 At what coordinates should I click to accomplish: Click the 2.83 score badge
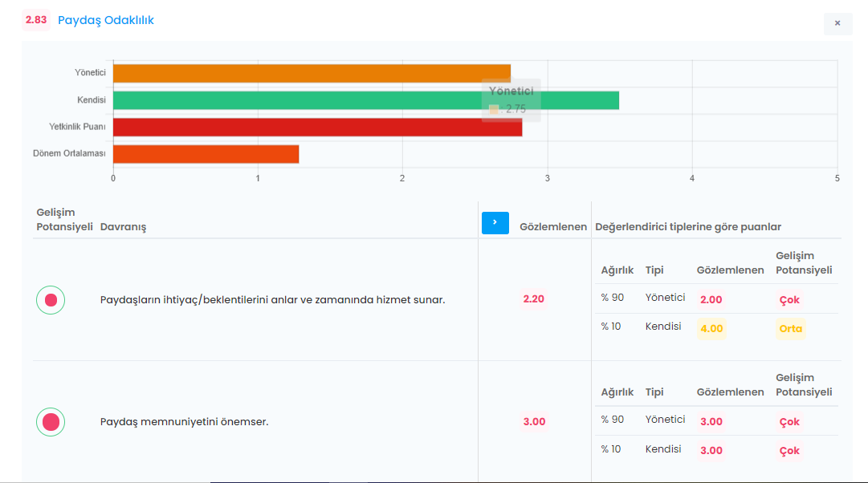pyautogui.click(x=36, y=20)
